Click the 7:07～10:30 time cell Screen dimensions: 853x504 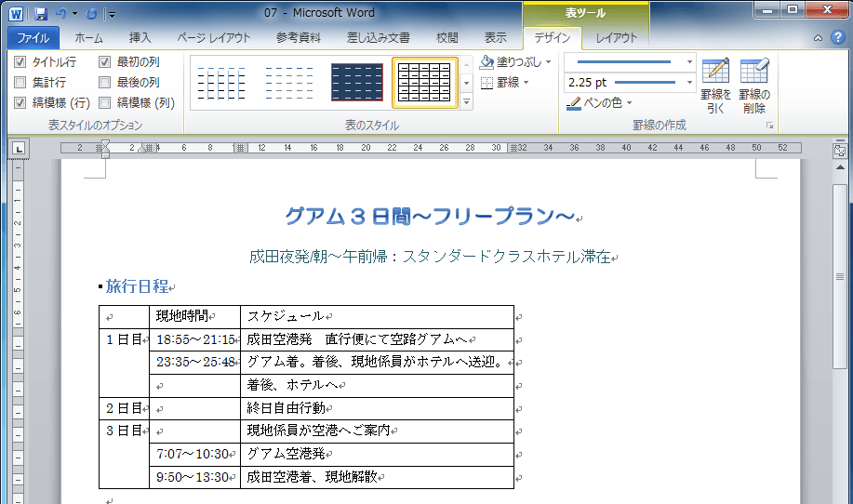pos(194,454)
